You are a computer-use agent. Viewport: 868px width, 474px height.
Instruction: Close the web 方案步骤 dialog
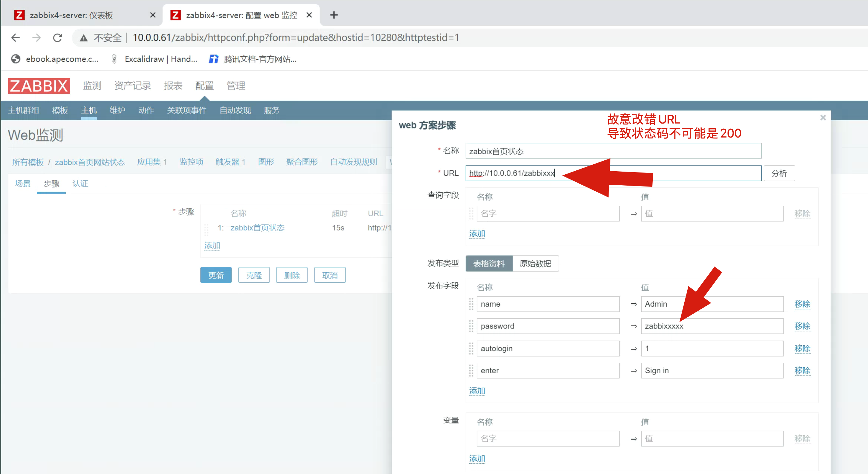click(823, 118)
